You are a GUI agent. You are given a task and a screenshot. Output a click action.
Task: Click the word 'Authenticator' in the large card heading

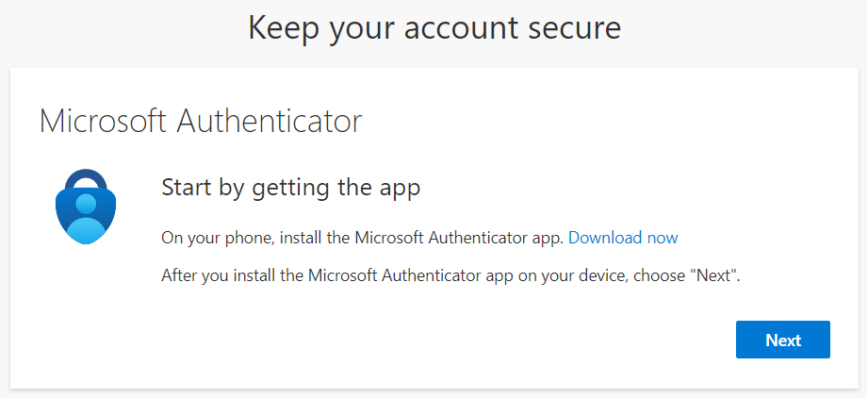[269, 122]
